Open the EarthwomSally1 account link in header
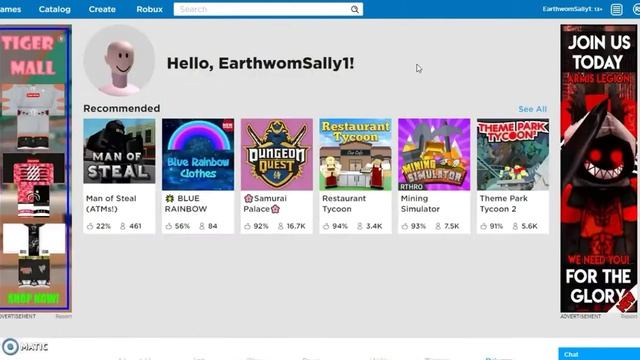640x360 pixels. (572, 9)
